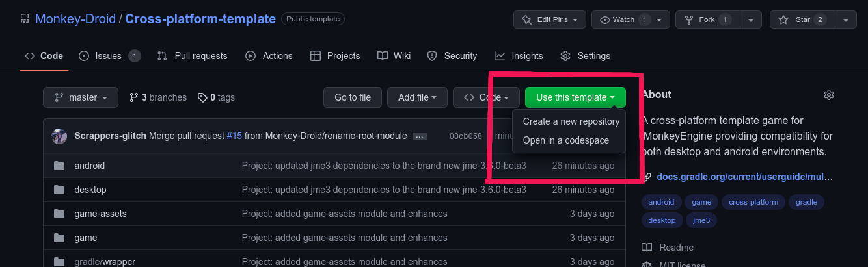Viewport: 868px width, 267px height.
Task: Expand the Add file dropdown
Action: [417, 97]
